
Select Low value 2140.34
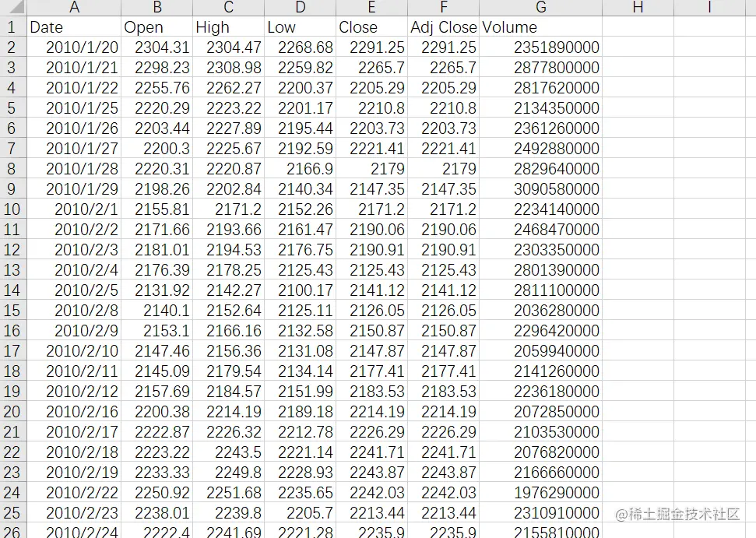click(x=301, y=189)
